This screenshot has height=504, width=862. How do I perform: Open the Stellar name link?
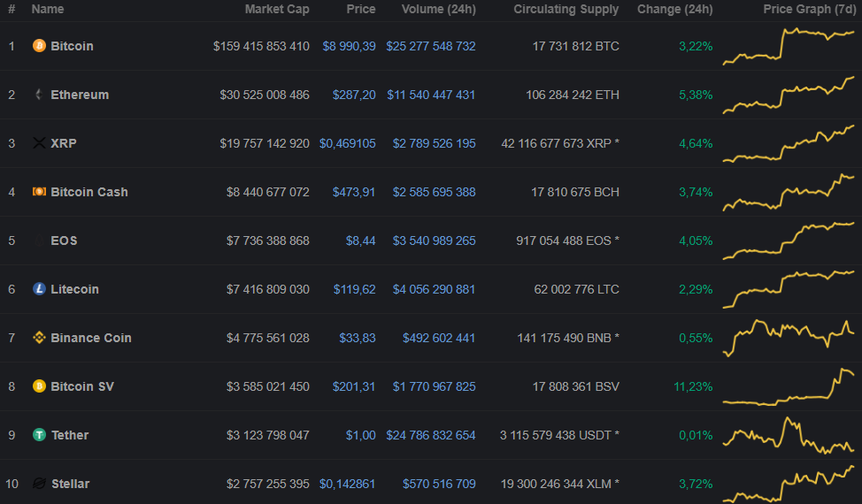pyautogui.click(x=71, y=484)
